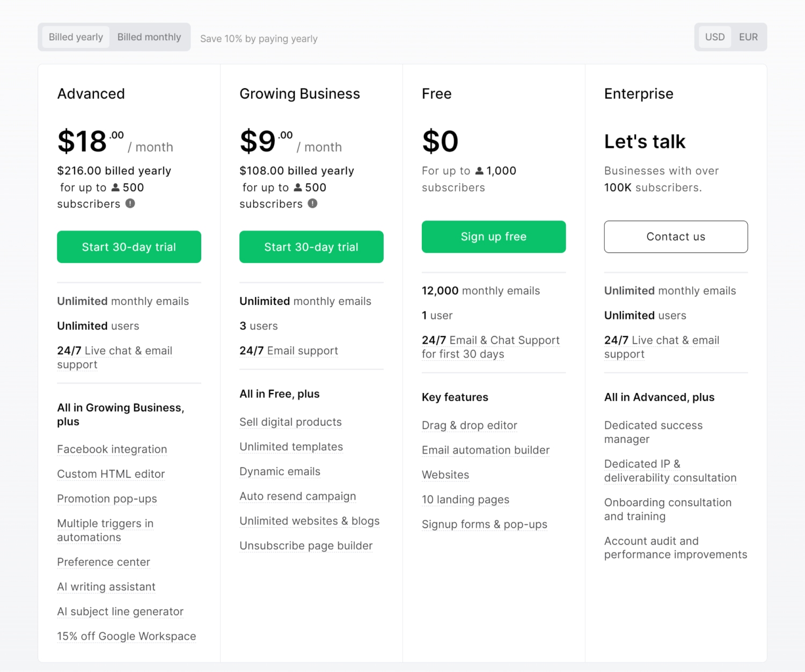Click person icon in Free plan pricing
This screenshot has height=672, width=805.
click(480, 171)
